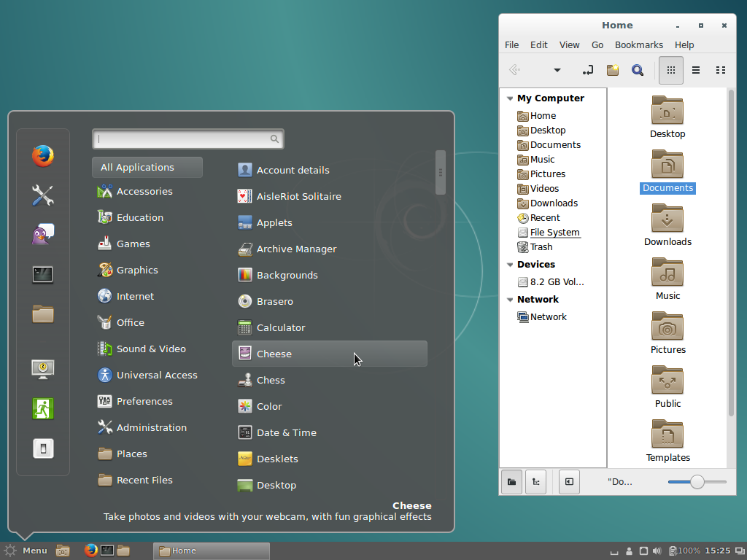The width and height of the screenshot is (747, 560).
Task: Click volume icon in system tray
Action: click(x=657, y=551)
